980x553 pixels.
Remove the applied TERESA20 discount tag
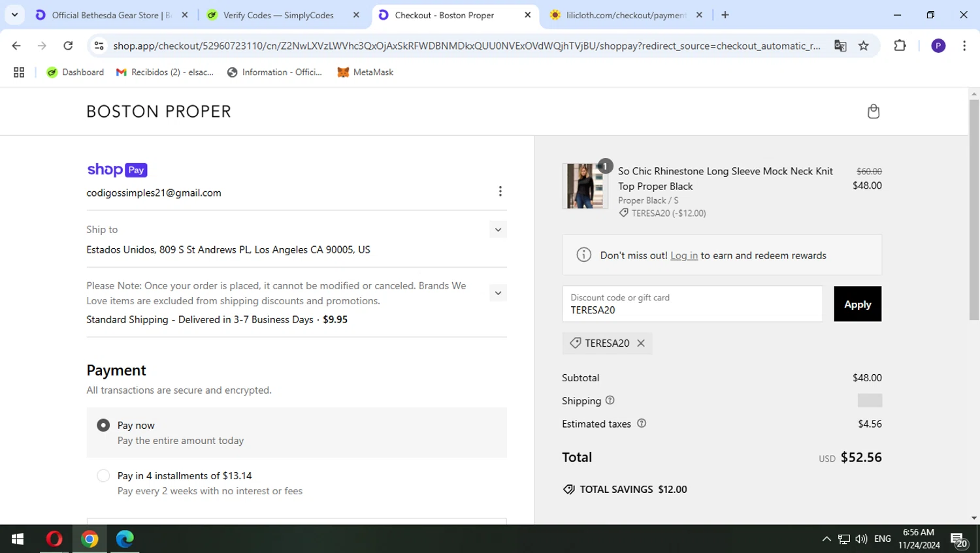641,343
